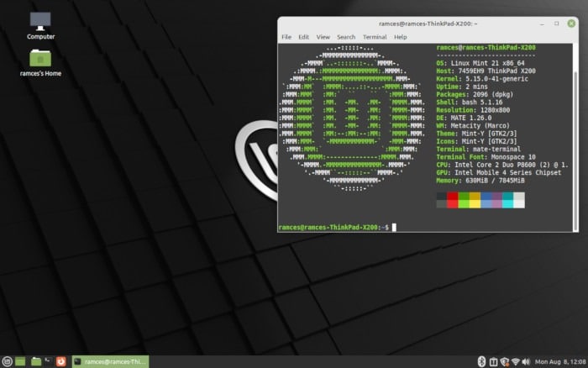Click the volume speaker tray icon
The height and width of the screenshot is (368, 588).
tap(526, 361)
